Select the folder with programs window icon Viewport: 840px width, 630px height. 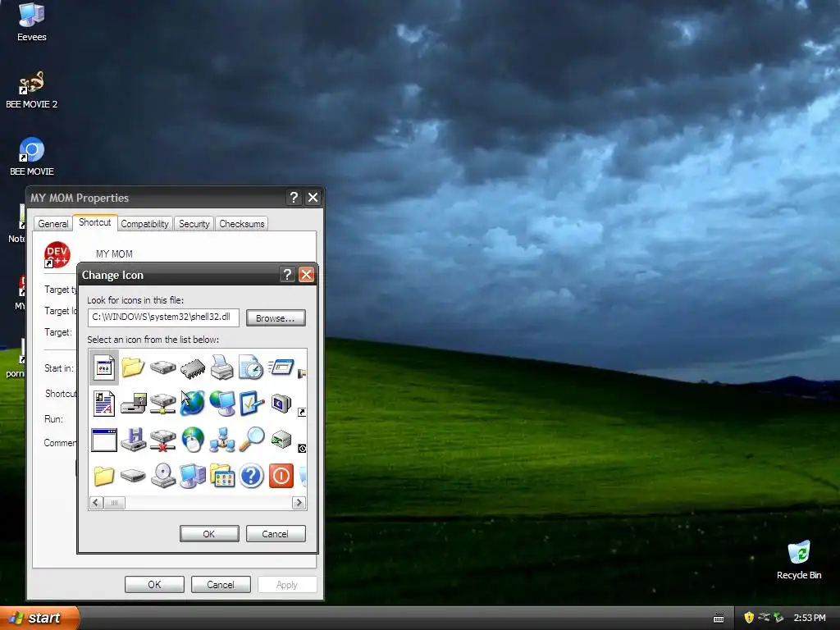click(x=222, y=476)
